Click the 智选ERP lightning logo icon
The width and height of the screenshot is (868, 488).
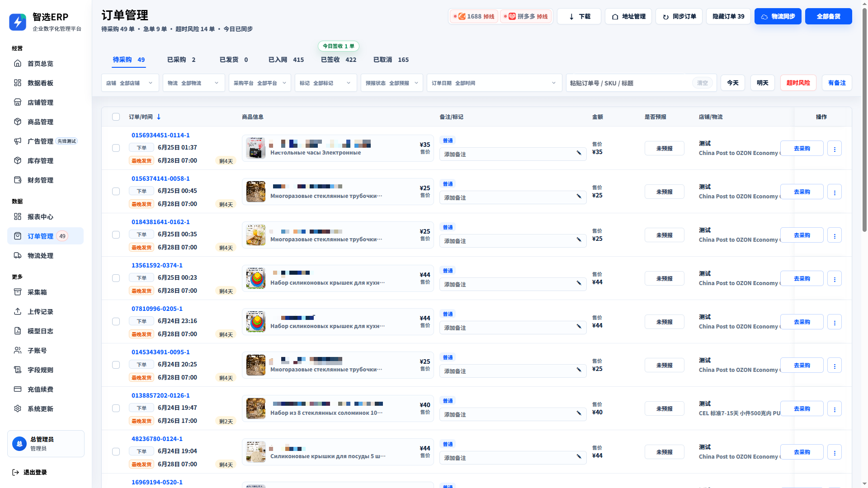click(x=18, y=22)
